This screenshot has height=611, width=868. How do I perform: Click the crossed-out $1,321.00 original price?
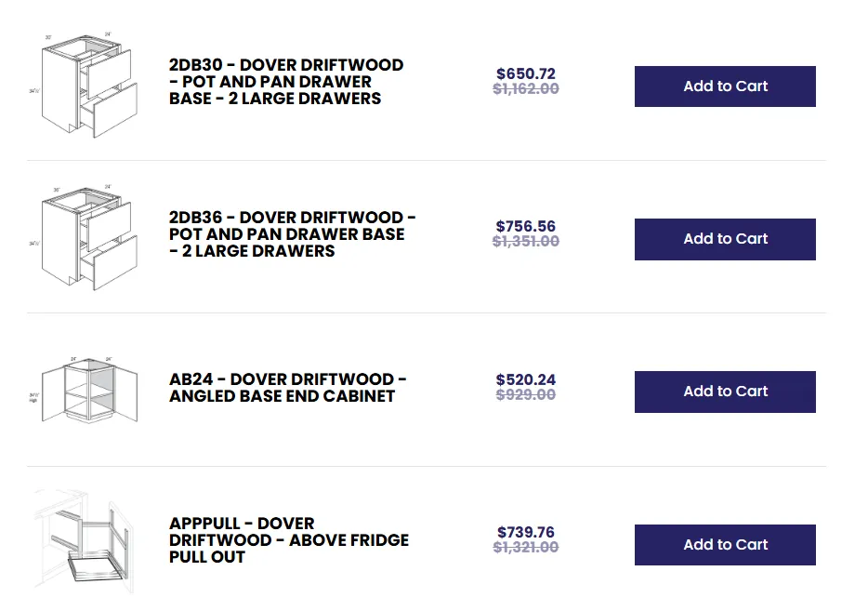tap(526, 548)
